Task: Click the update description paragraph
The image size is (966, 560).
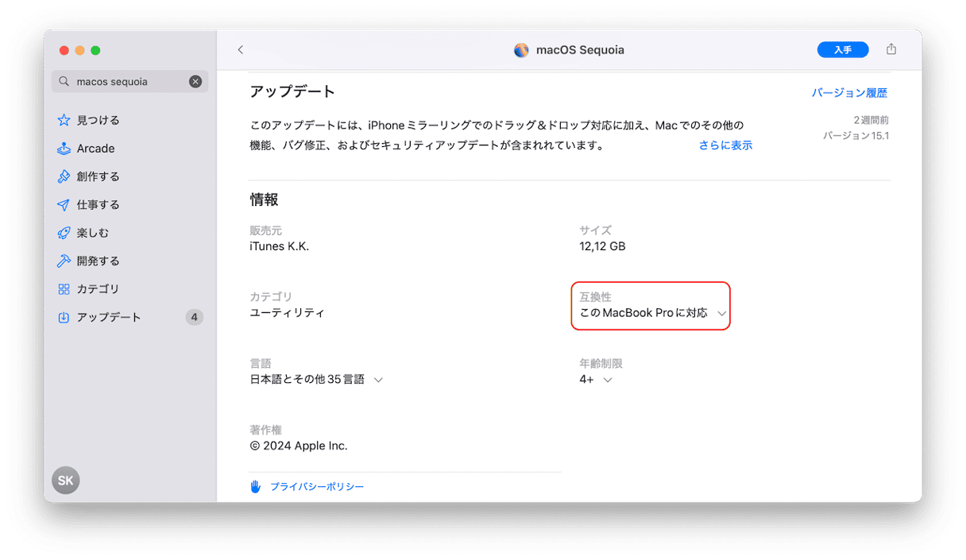Action: [x=497, y=136]
